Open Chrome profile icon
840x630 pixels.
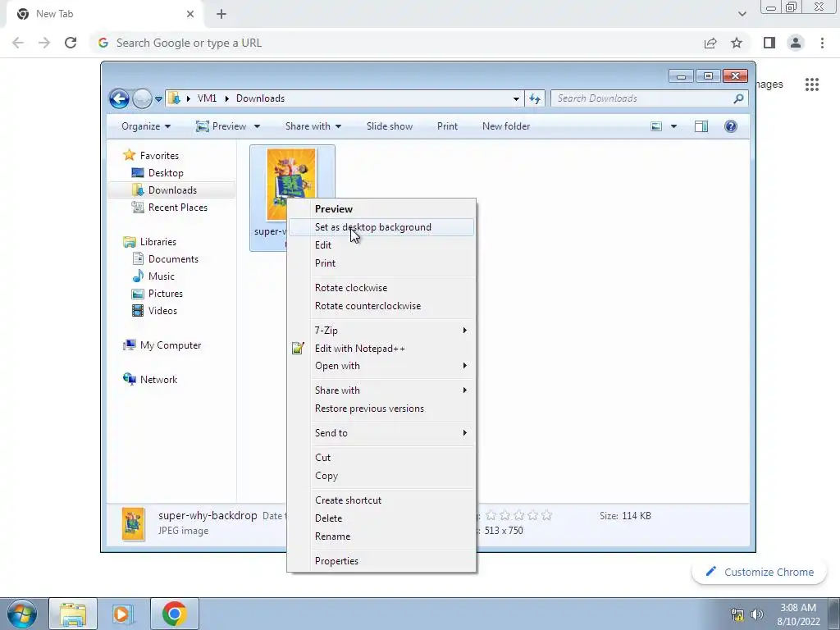(796, 43)
